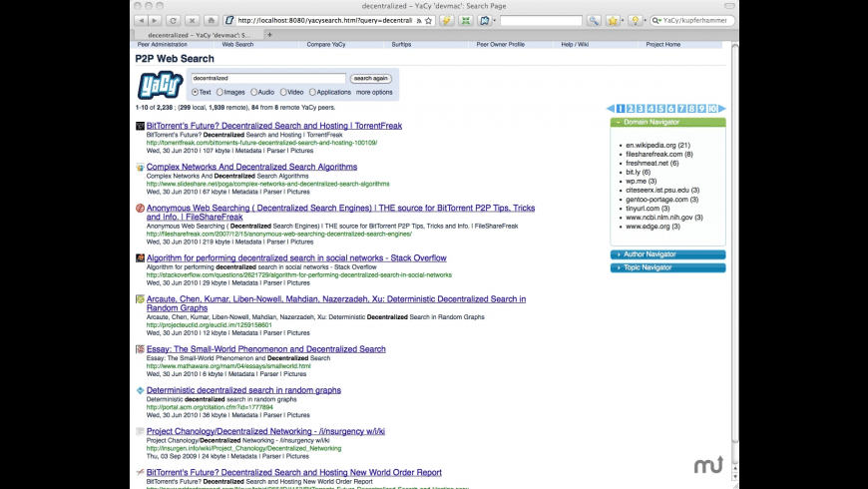Select the Images search radio button
This screenshot has height=489, width=868.
coord(219,92)
